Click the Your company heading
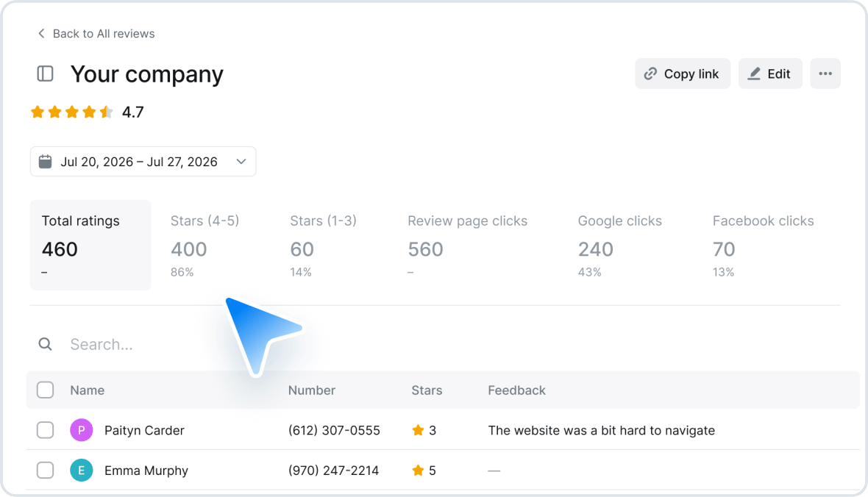The image size is (868, 497). pos(146,74)
